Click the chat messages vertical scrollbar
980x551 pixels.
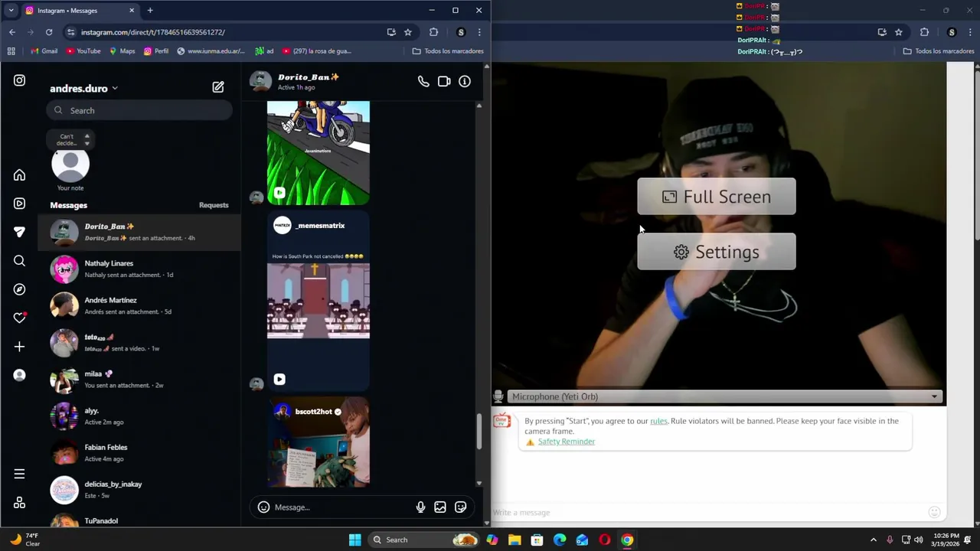479,432
